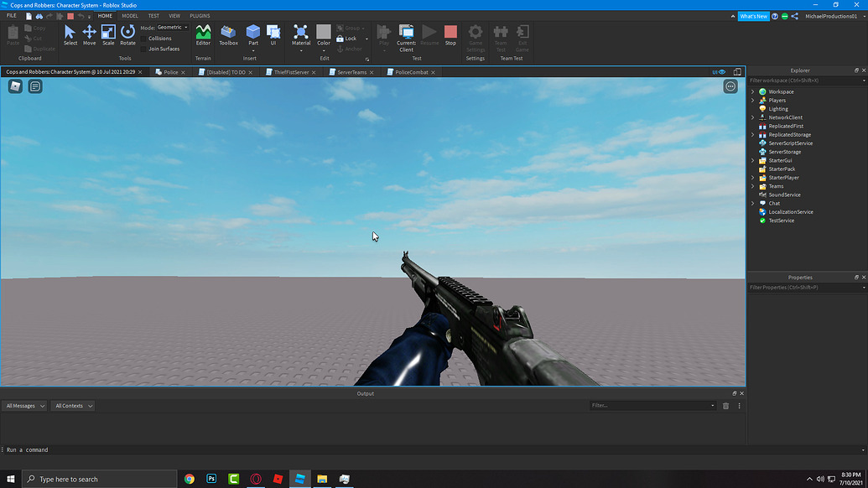Open the help question mark icon
The width and height of the screenshot is (868, 488).
[x=775, y=16]
